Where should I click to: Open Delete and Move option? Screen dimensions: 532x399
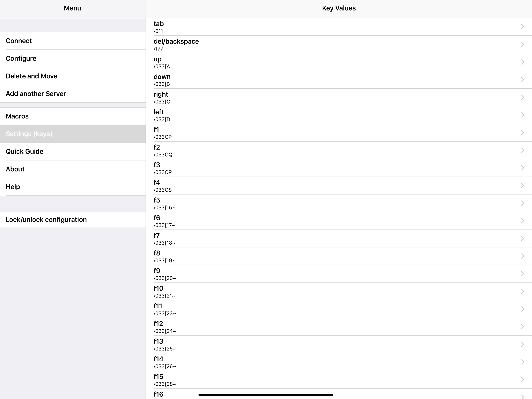(32, 76)
